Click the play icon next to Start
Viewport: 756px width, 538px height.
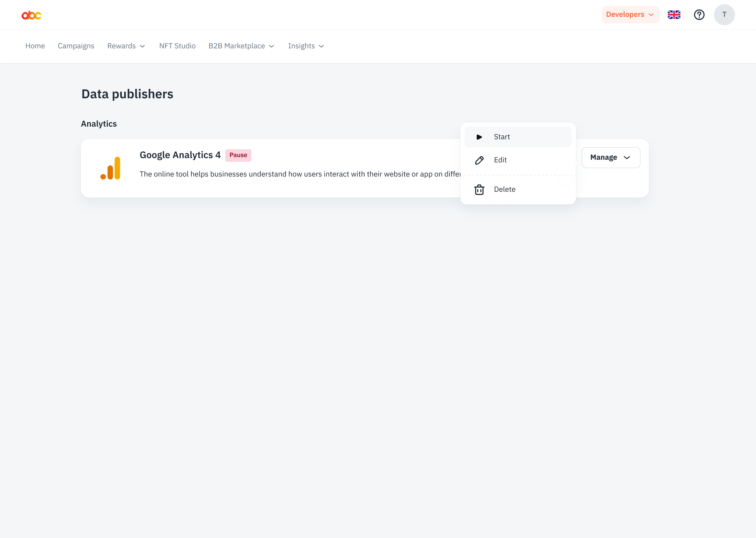479,137
